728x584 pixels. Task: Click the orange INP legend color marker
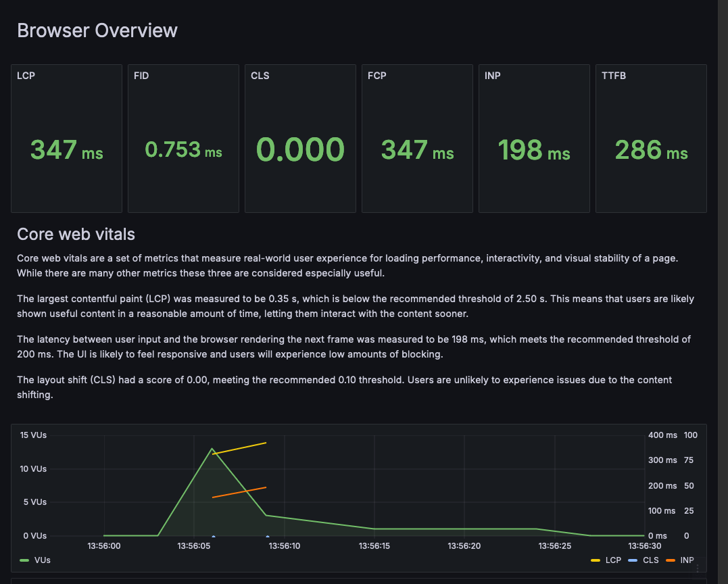(x=671, y=560)
